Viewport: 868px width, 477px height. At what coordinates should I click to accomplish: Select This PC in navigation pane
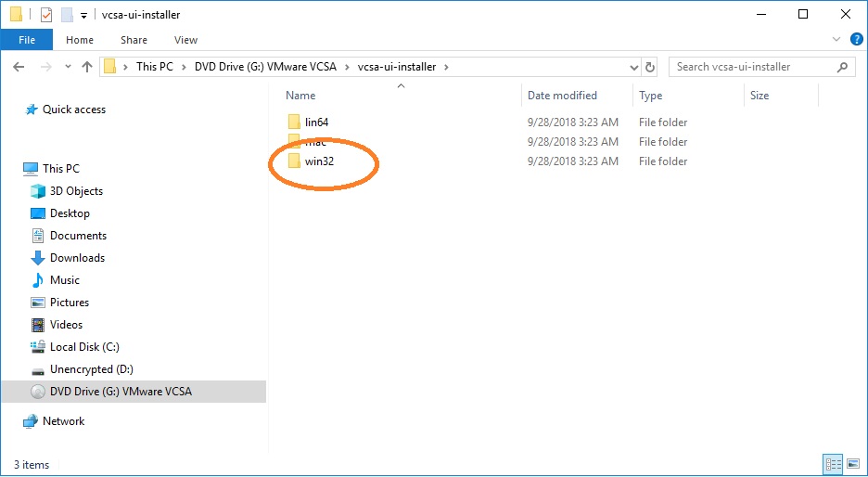pos(61,168)
